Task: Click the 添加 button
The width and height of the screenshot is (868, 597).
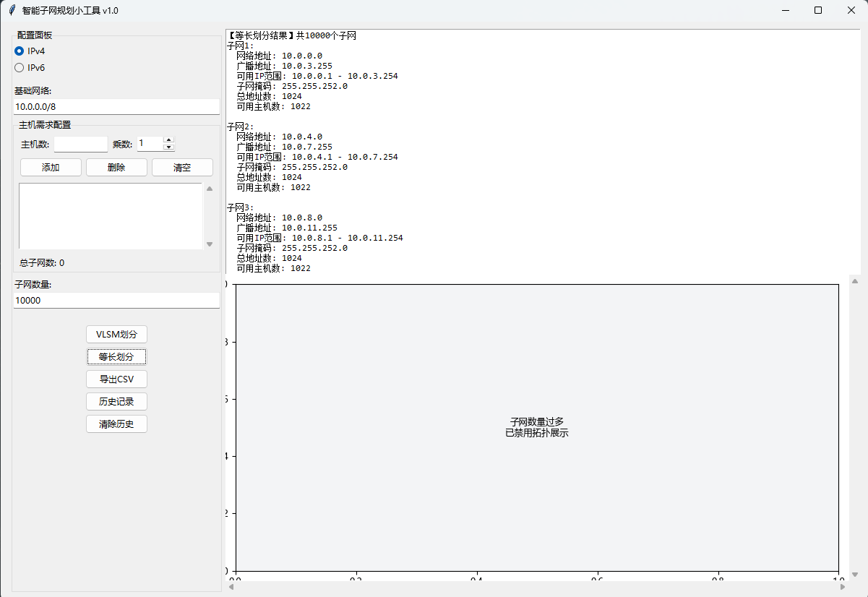Action: [x=51, y=168]
